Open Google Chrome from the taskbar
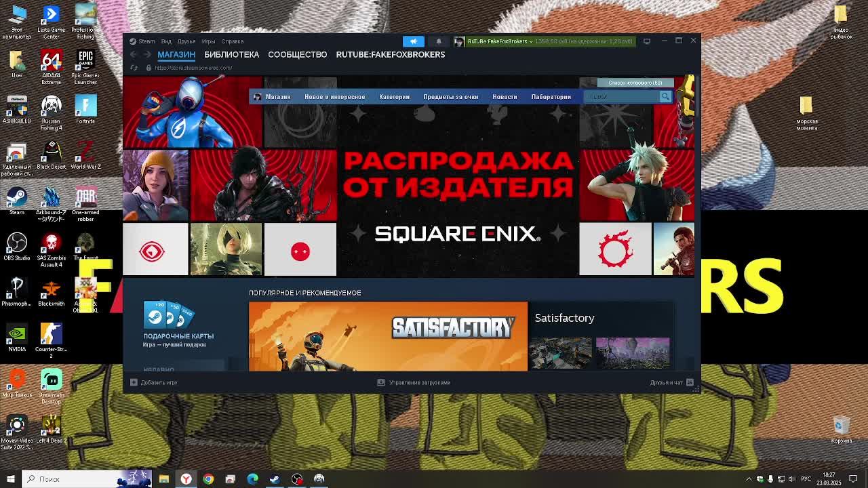868x488 pixels. 208,479
